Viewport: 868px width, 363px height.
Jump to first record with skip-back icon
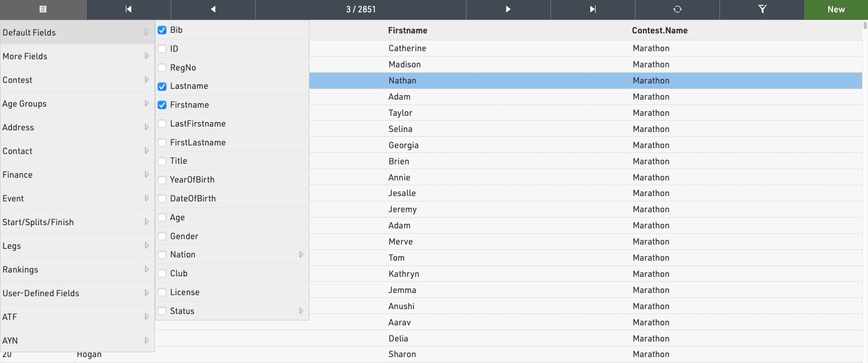[x=129, y=9]
